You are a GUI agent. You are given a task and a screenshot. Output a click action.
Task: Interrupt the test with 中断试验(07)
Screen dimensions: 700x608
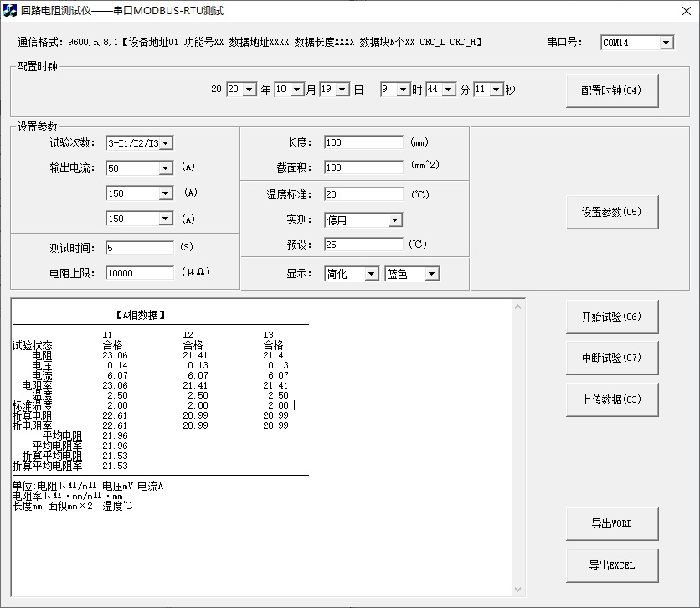[611, 358]
